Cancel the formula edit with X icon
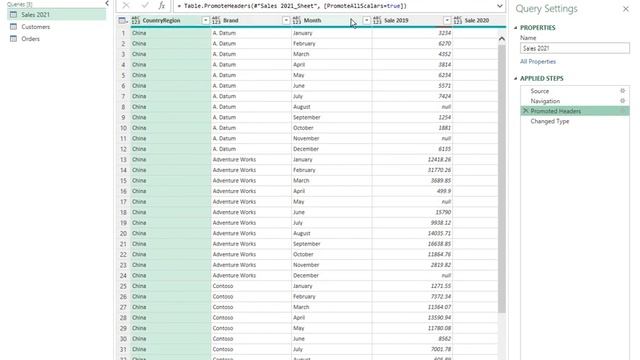 coord(126,6)
